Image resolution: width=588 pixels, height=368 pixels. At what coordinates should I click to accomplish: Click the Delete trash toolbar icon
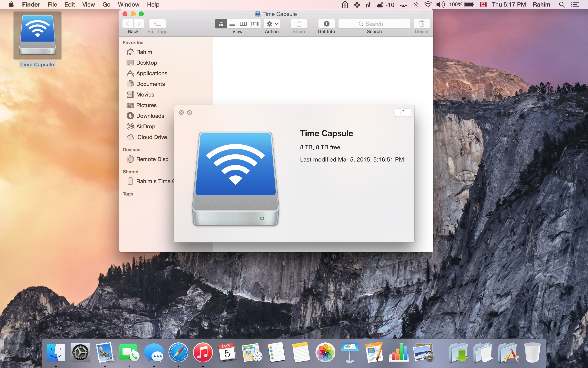tap(422, 24)
